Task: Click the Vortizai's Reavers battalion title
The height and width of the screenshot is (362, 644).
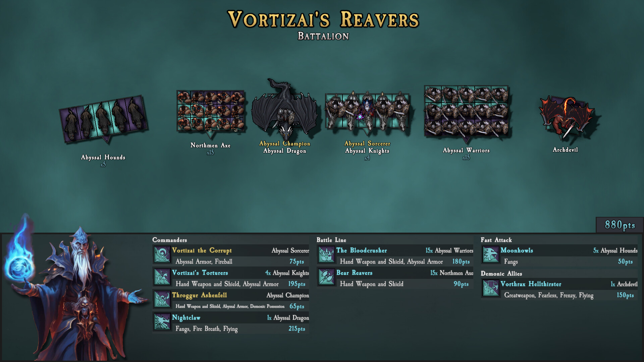Action: coord(323,19)
